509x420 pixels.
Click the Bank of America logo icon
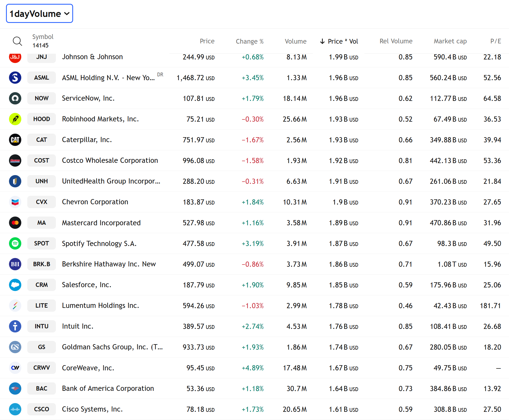[x=15, y=389]
